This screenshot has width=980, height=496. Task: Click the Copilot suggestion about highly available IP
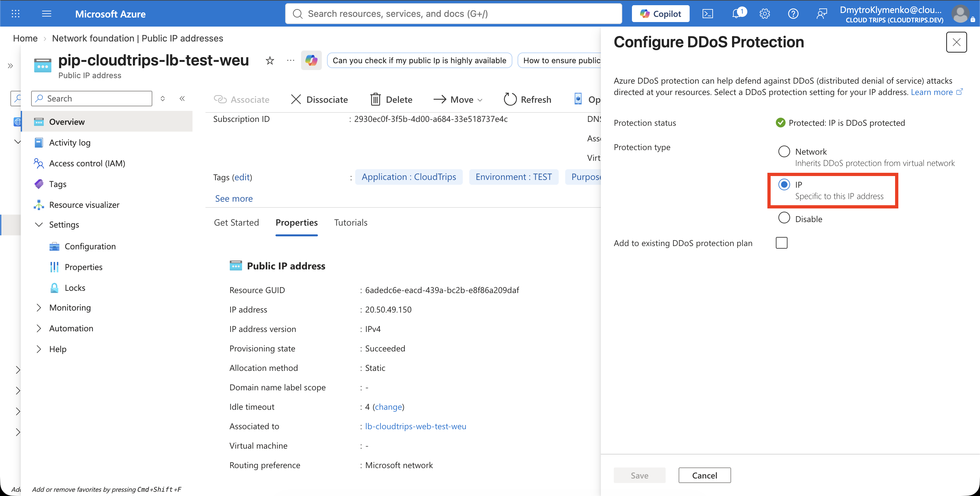419,60
